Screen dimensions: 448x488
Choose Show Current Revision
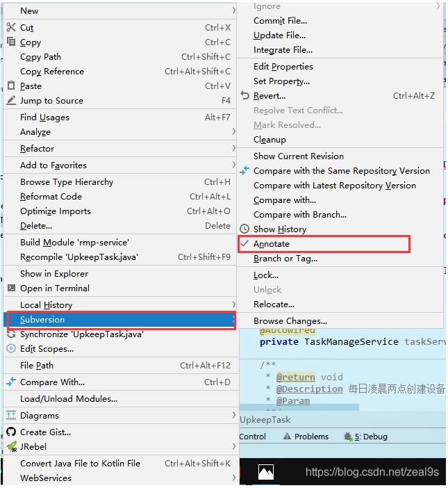[340, 156]
